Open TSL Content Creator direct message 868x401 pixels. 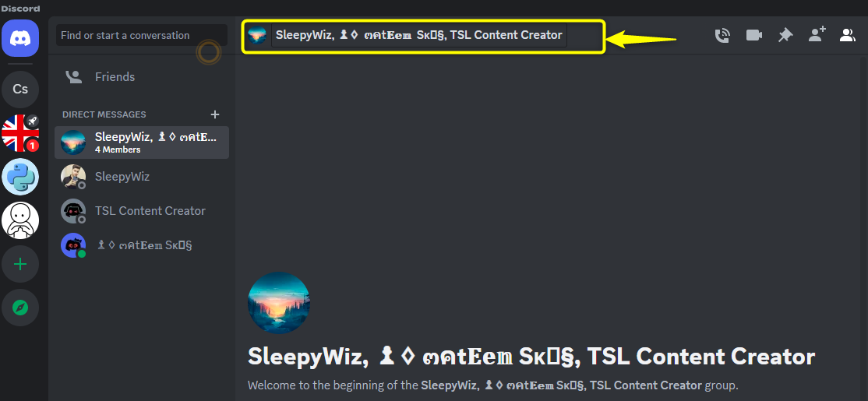(x=142, y=211)
